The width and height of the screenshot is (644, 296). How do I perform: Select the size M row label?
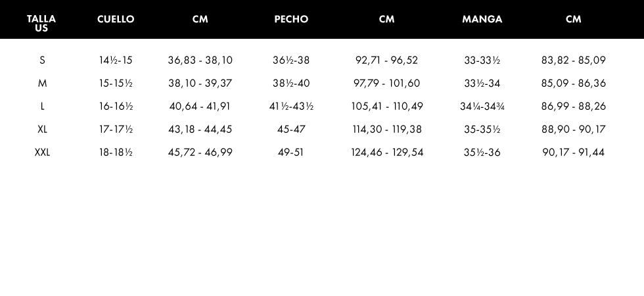[42, 84]
